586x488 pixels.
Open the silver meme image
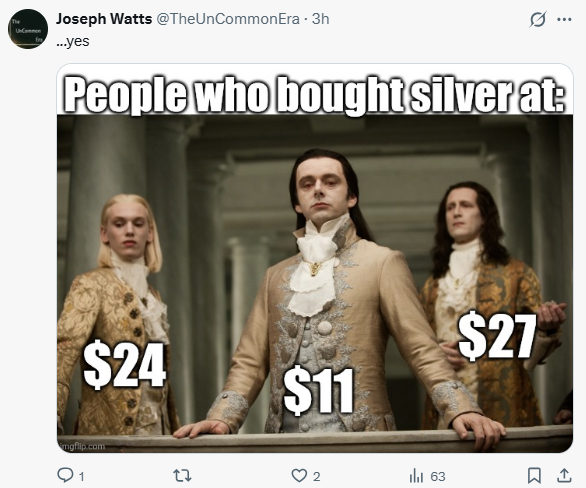pyautogui.click(x=315, y=258)
